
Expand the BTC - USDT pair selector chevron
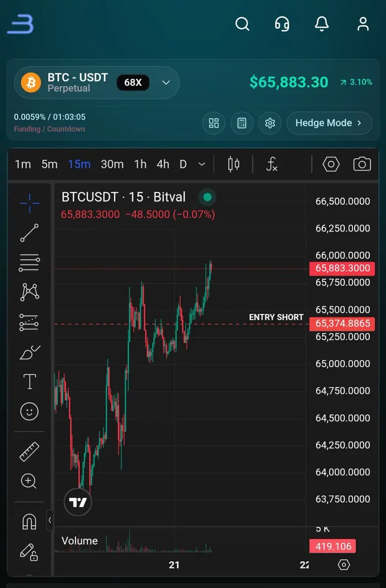[166, 82]
